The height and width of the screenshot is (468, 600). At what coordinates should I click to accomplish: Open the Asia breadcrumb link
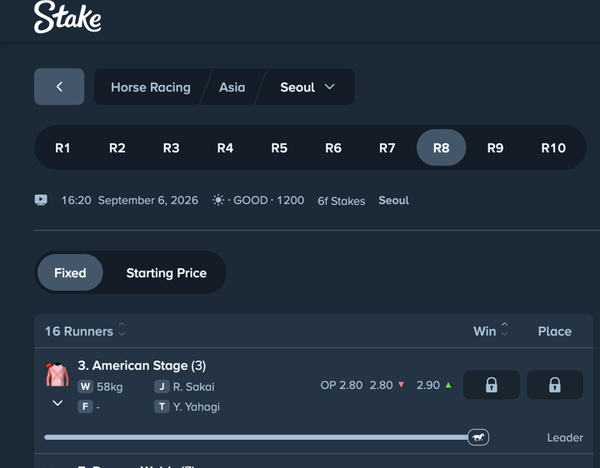click(232, 87)
